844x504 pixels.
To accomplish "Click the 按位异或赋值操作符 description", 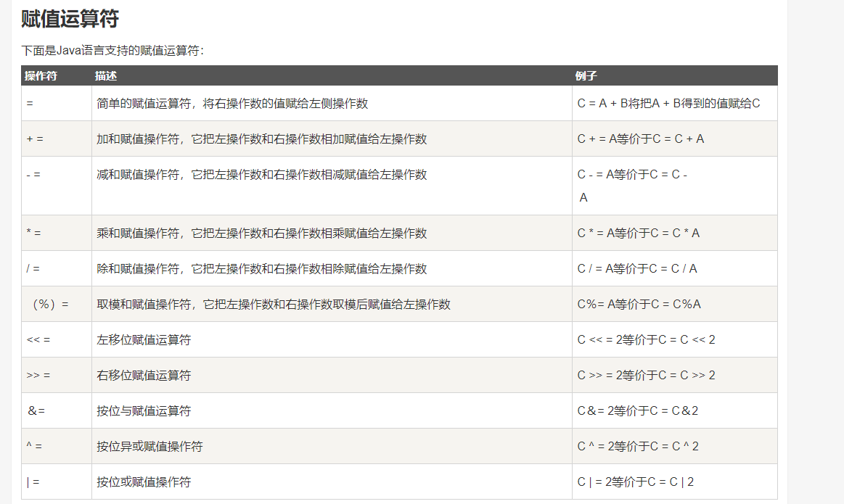I will click(149, 447).
